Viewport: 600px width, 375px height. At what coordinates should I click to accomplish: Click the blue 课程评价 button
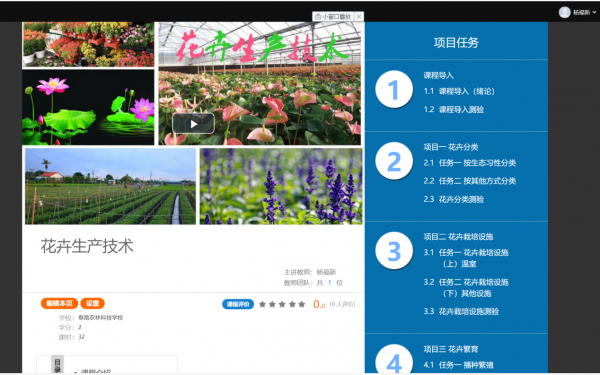238,304
